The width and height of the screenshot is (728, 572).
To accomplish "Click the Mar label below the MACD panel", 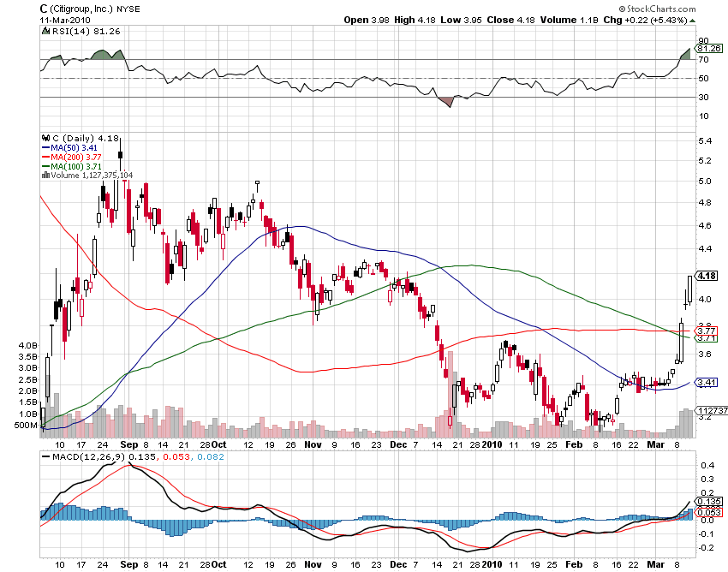I will pyautogui.click(x=655, y=564).
